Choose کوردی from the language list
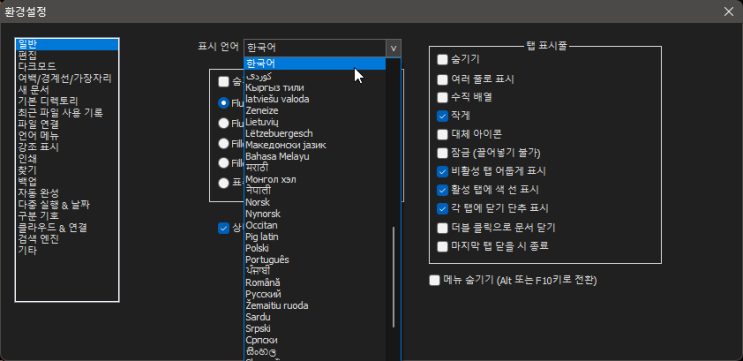This screenshot has height=361, width=743. click(315, 76)
